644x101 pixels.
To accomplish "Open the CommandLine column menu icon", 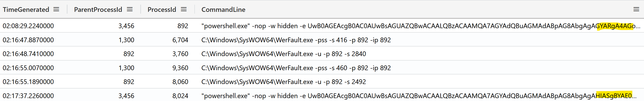I will (636, 9).
